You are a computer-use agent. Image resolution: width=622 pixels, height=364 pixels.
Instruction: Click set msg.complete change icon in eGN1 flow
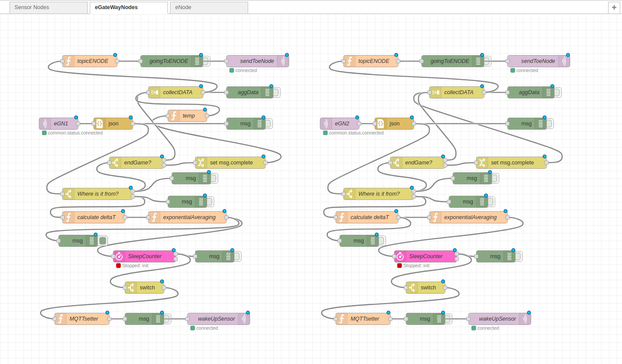[x=201, y=163]
